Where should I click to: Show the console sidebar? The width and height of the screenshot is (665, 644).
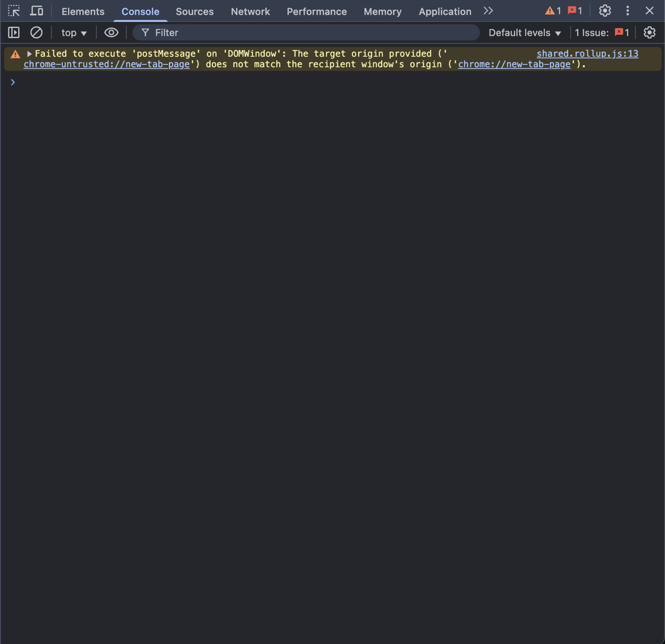point(14,32)
